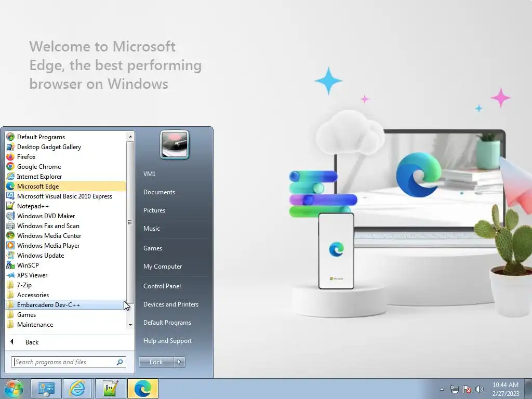
Task: Expand the Embarcadero Dev-C++ folder
Action: click(65, 304)
